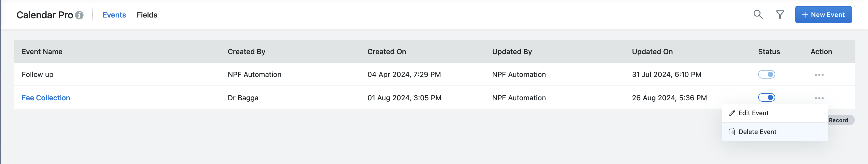Open the filter funnel icon
The image size is (868, 164).
point(780,15)
